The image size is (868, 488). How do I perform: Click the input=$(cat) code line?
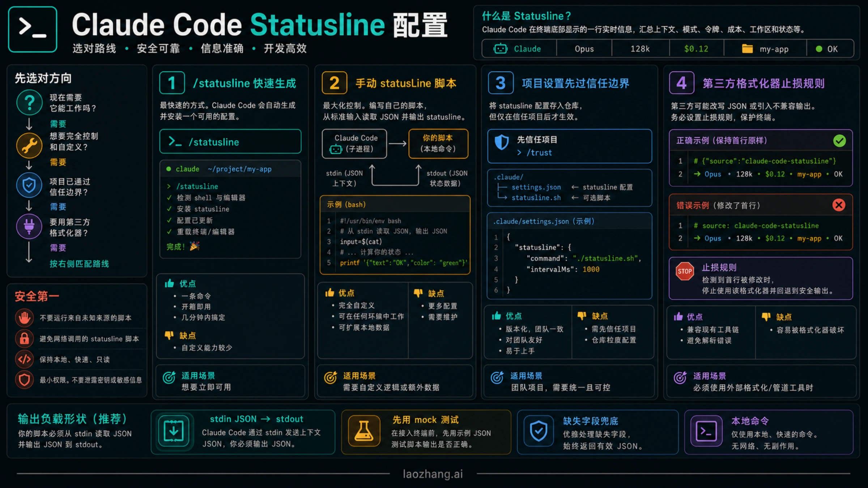(361, 241)
